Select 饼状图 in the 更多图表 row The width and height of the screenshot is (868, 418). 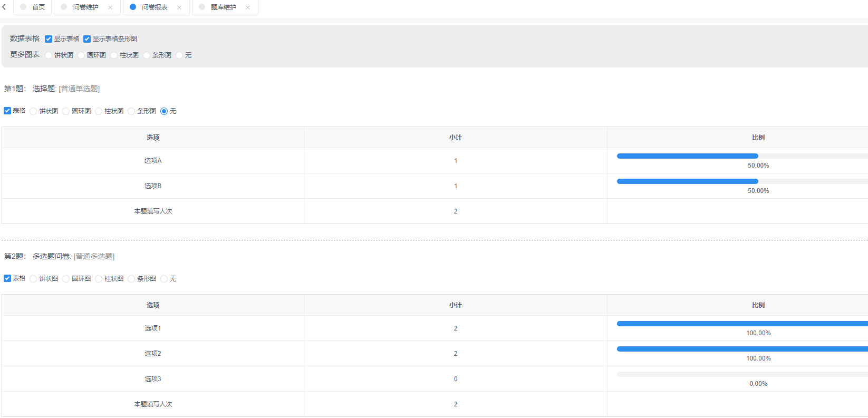pyautogui.click(x=49, y=55)
